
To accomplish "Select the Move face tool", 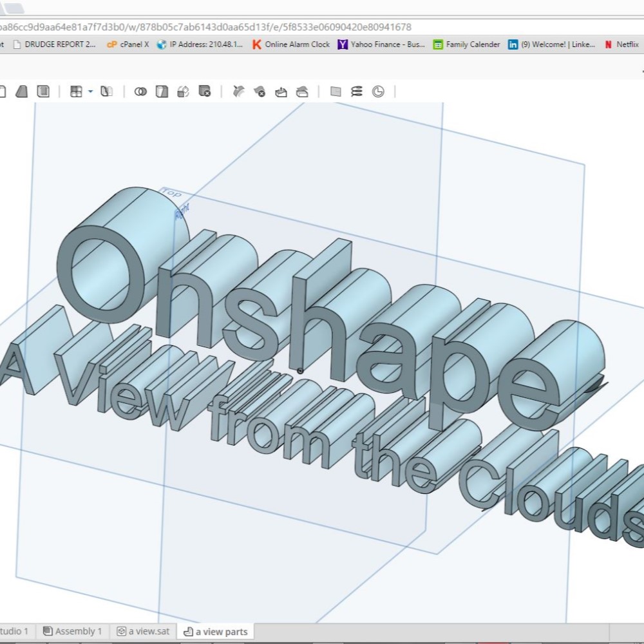I will [x=281, y=91].
